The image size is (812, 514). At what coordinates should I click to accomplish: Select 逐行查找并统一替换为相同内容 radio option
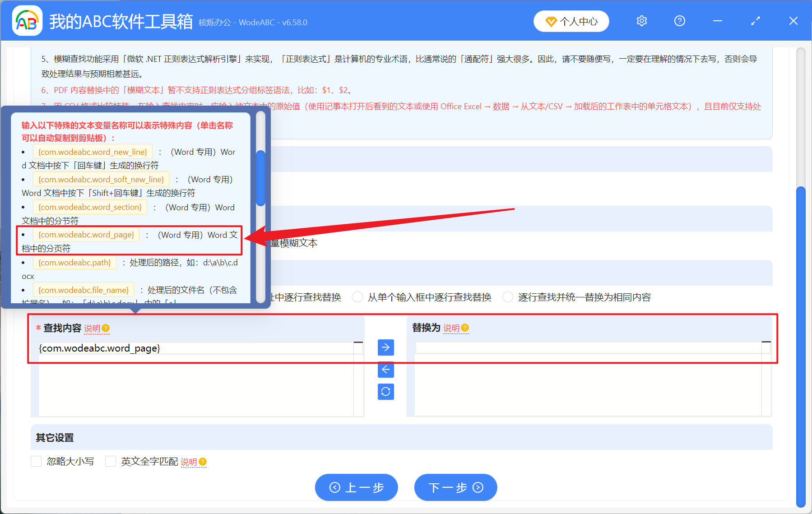pos(507,297)
